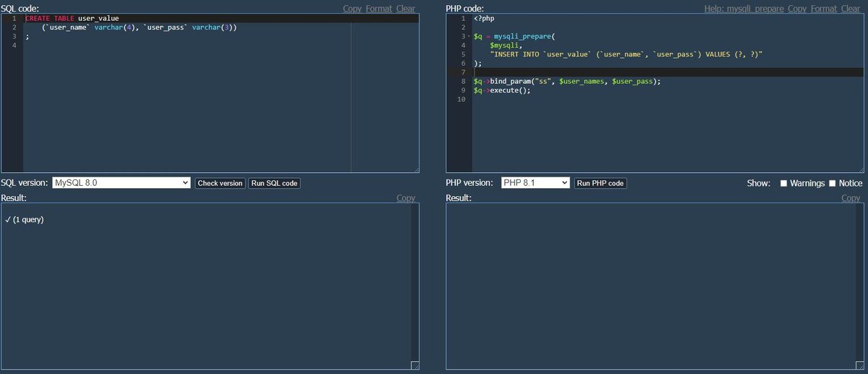Click the resize handle of PHP result box
The width and height of the screenshot is (868, 374).
point(859,365)
